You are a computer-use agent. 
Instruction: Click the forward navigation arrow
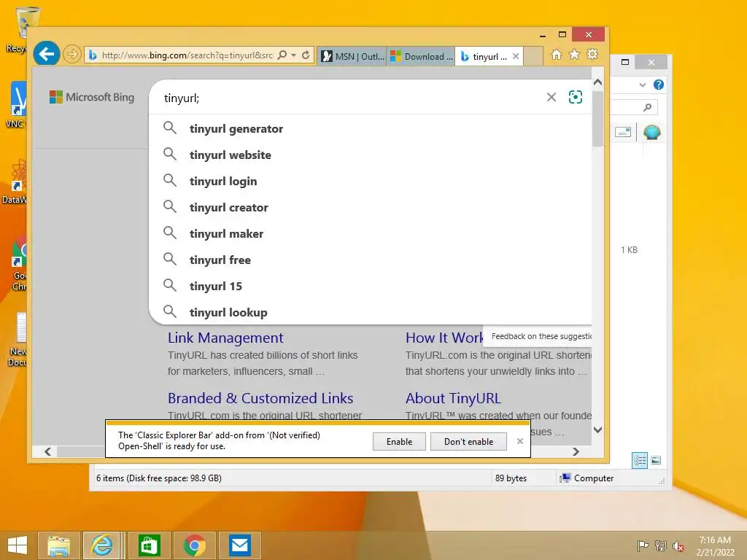[x=72, y=54]
